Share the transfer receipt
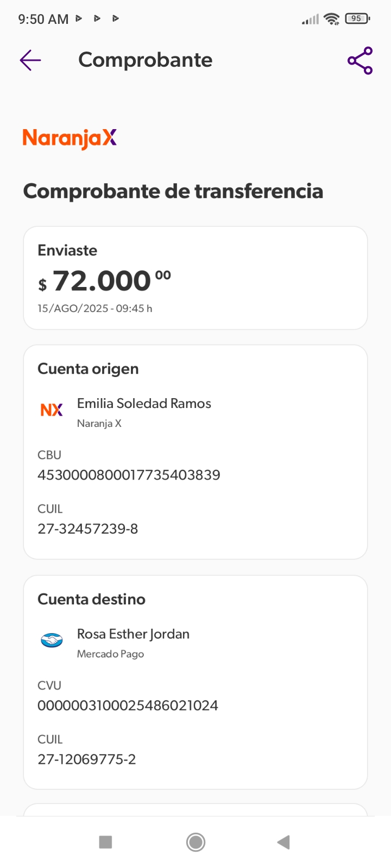The width and height of the screenshot is (391, 868). click(x=360, y=60)
